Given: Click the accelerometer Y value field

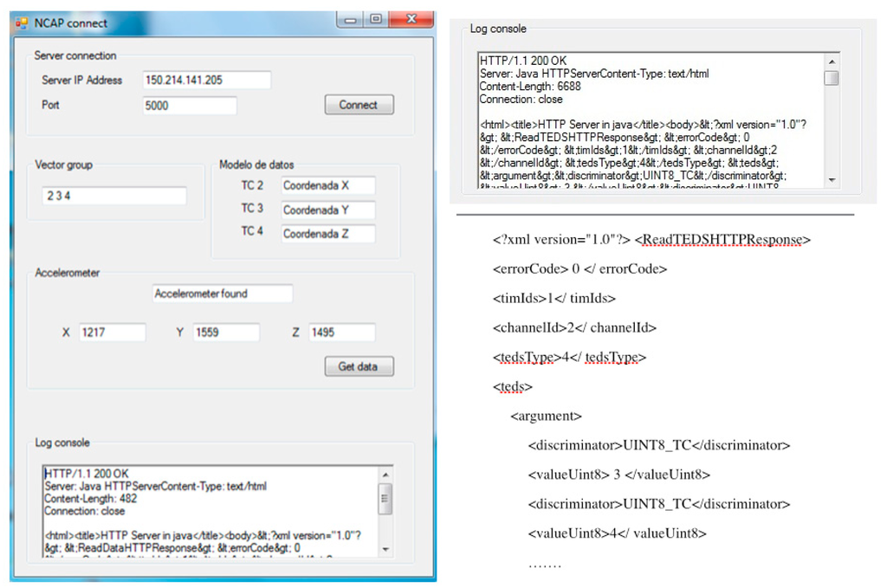Looking at the screenshot, I should coord(226,333).
